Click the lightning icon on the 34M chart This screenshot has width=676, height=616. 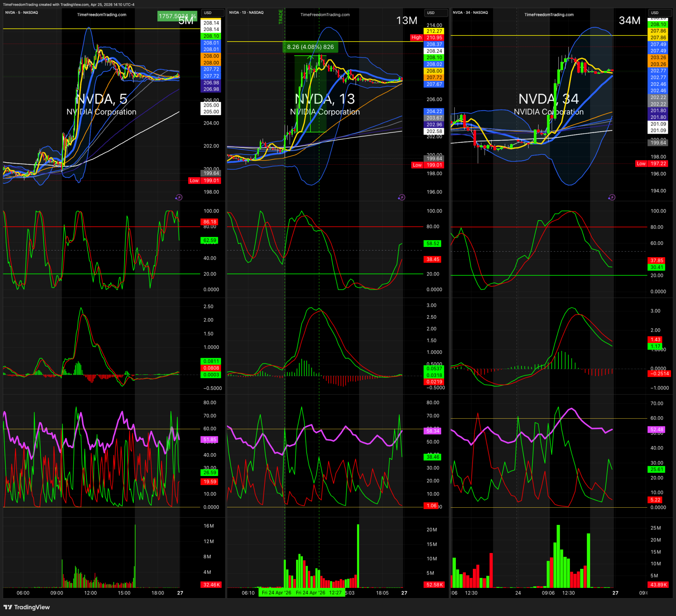click(x=612, y=197)
